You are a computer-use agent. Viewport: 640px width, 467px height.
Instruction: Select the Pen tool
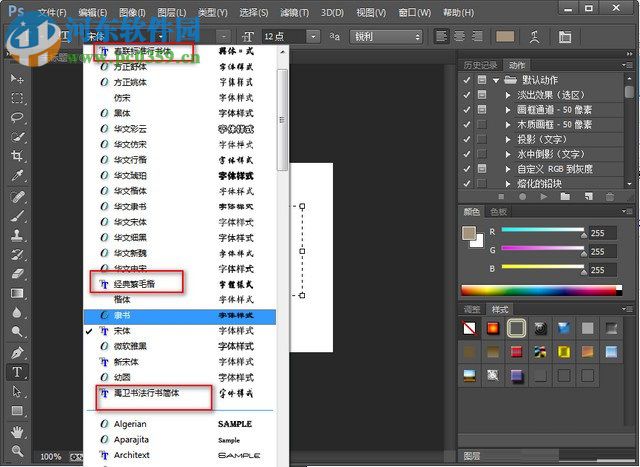point(17,352)
